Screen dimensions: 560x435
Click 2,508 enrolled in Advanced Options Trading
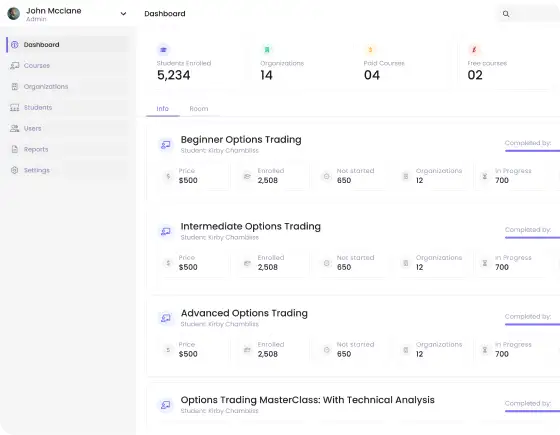[x=268, y=354]
